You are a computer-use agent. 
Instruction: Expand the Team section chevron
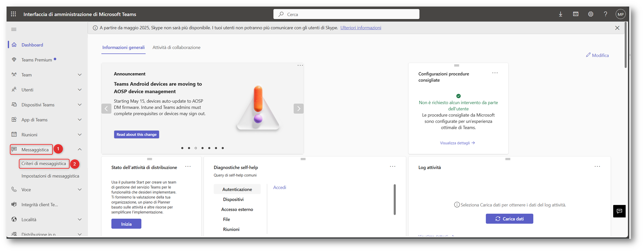pos(80,75)
